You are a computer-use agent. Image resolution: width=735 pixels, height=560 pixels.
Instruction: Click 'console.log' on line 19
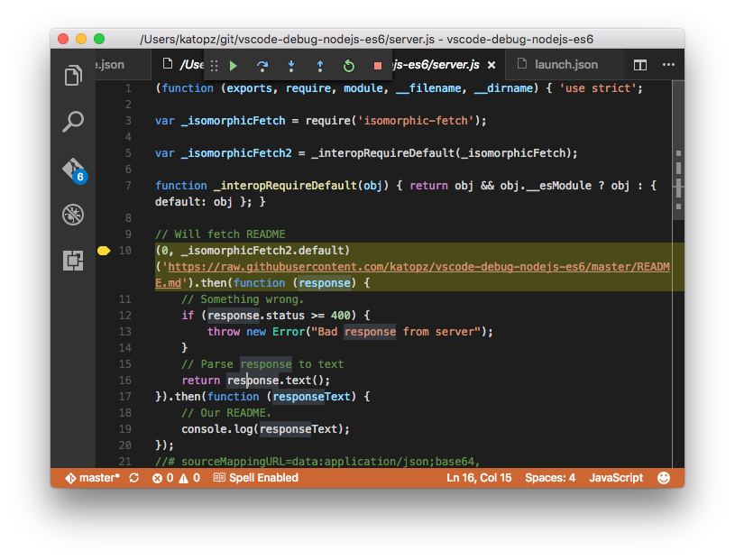(x=217, y=428)
